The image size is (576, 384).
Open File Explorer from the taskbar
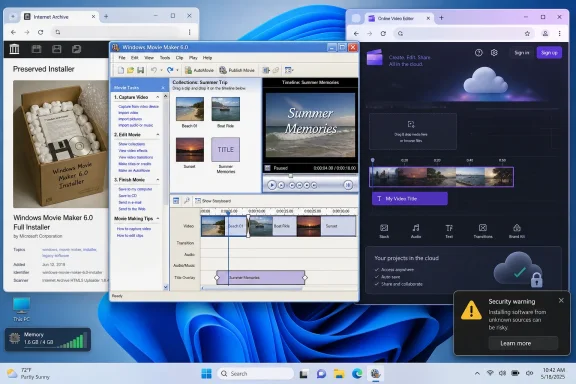point(339,374)
